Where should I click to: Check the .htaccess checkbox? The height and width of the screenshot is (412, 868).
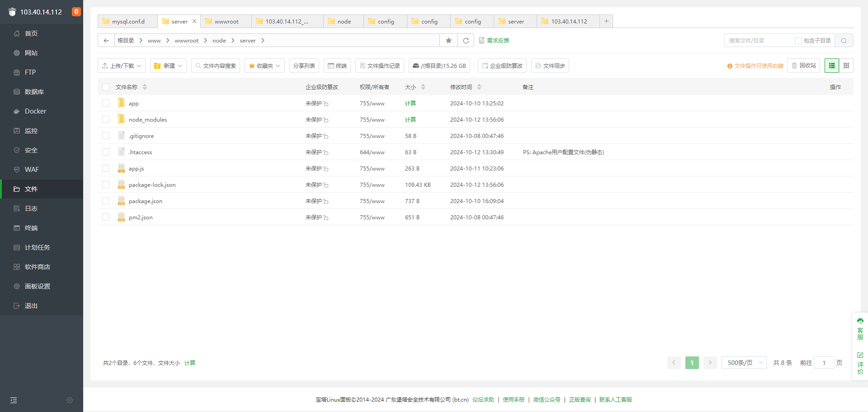[106, 152]
